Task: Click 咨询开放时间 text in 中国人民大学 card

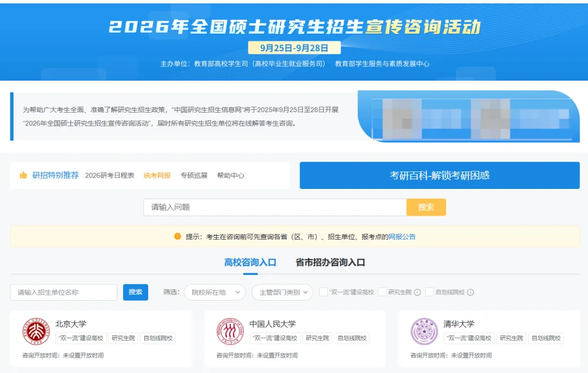Action: (257, 356)
